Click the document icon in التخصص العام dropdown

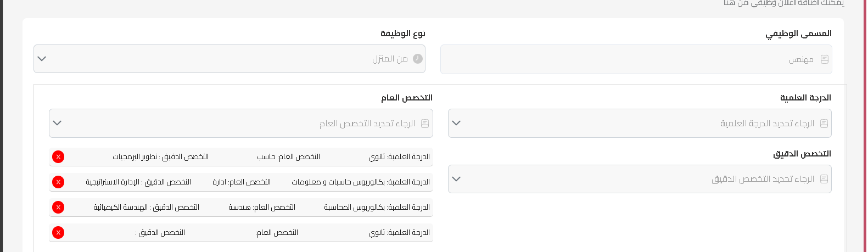(425, 124)
